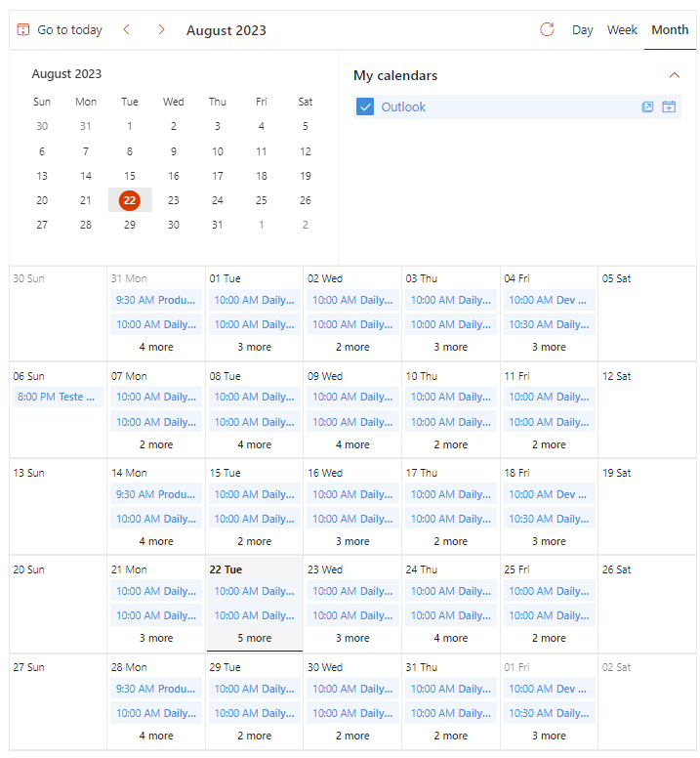Open 8:00 PM Teste event on 06 Sun
This screenshot has width=700, height=758.
point(58,397)
